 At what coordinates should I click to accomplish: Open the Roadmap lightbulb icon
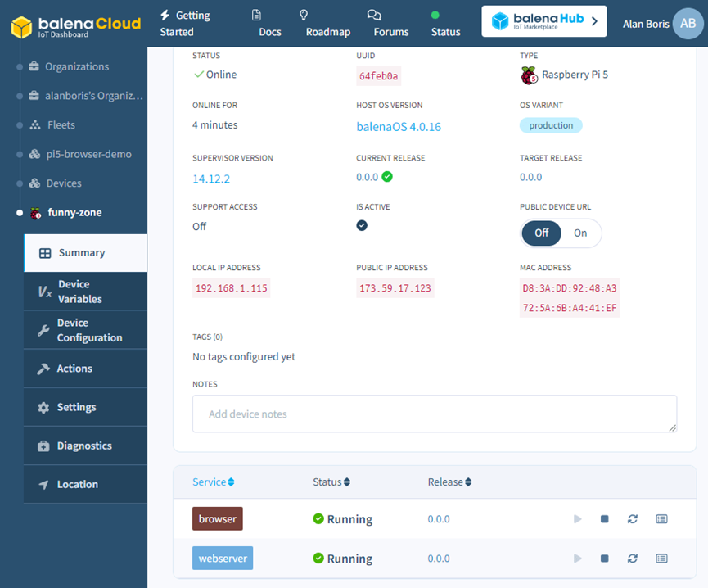(304, 15)
